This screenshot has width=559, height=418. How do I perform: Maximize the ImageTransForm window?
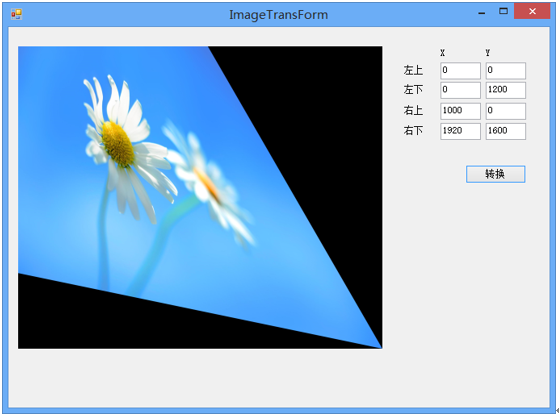tap(503, 11)
